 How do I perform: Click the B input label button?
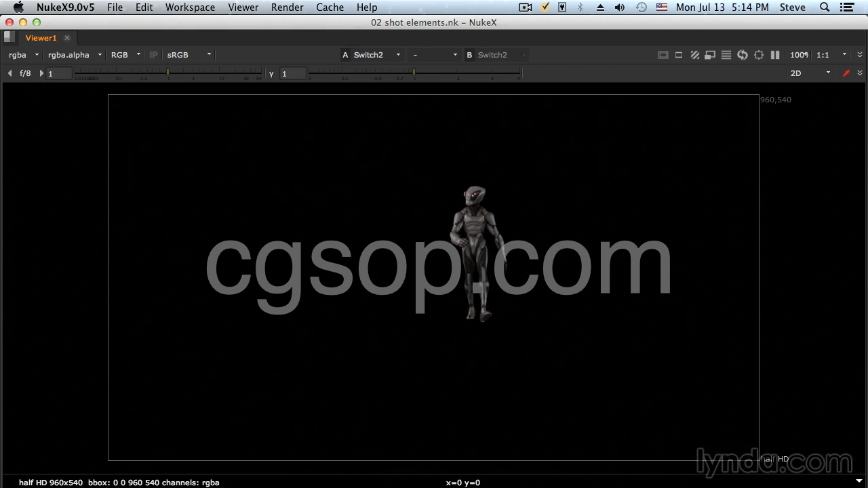click(x=469, y=55)
